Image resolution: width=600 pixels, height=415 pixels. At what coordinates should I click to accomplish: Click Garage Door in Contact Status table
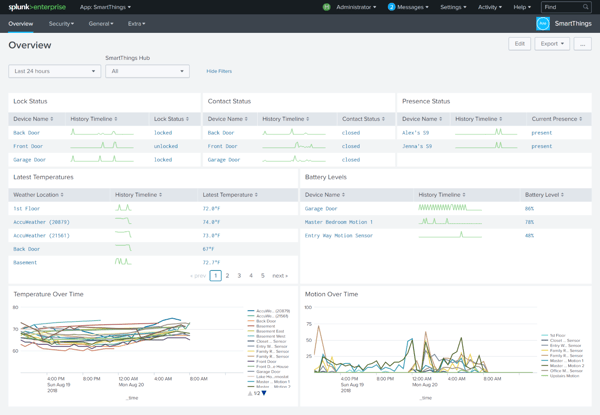point(224,160)
